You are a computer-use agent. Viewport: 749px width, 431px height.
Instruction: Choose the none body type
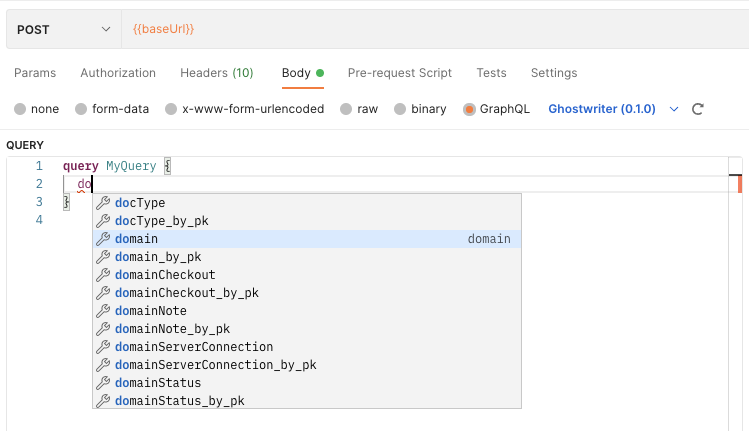[20, 109]
